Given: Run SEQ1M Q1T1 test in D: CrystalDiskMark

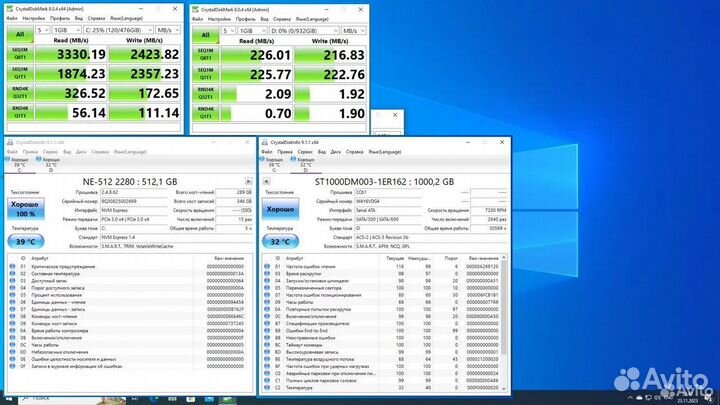Looking at the screenshot, I should click(x=205, y=74).
